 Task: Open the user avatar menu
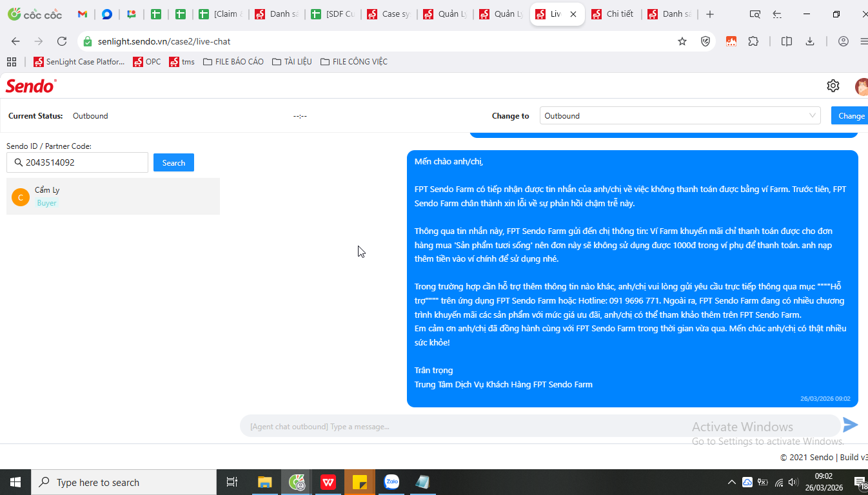pyautogui.click(x=862, y=86)
